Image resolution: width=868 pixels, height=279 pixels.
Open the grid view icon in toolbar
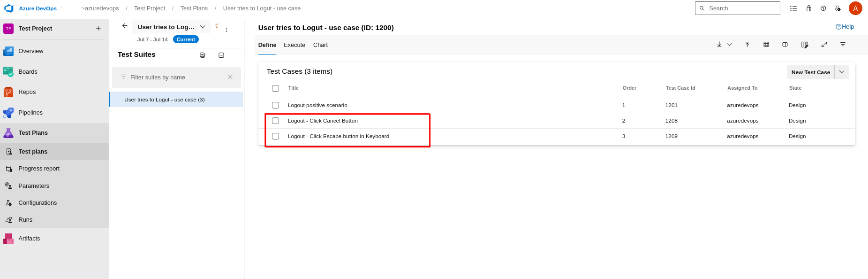(766, 45)
